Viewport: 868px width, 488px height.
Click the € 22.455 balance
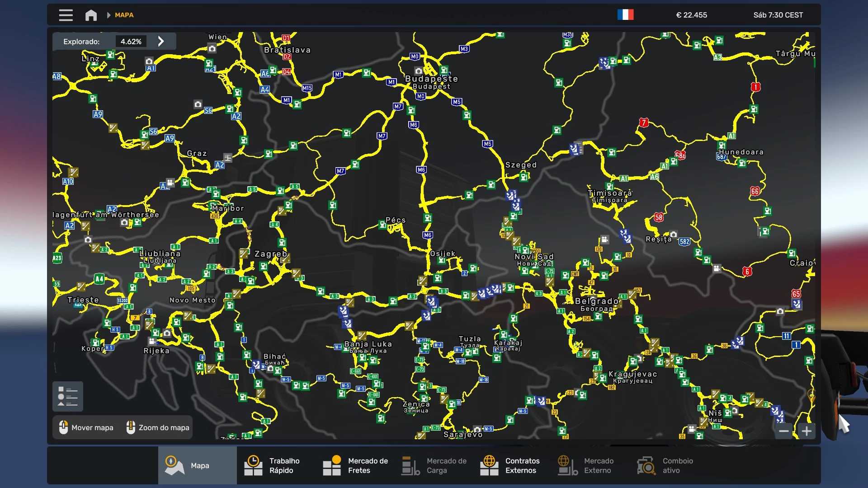pyautogui.click(x=691, y=15)
